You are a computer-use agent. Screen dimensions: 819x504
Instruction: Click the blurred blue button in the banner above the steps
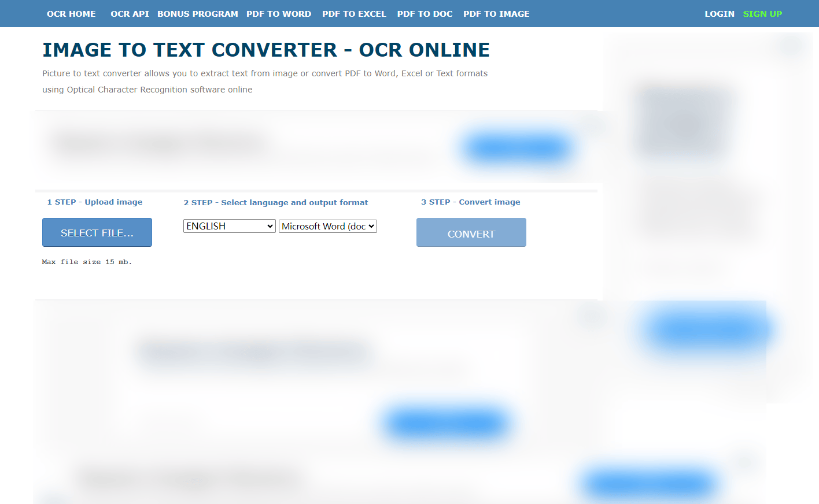click(x=517, y=148)
